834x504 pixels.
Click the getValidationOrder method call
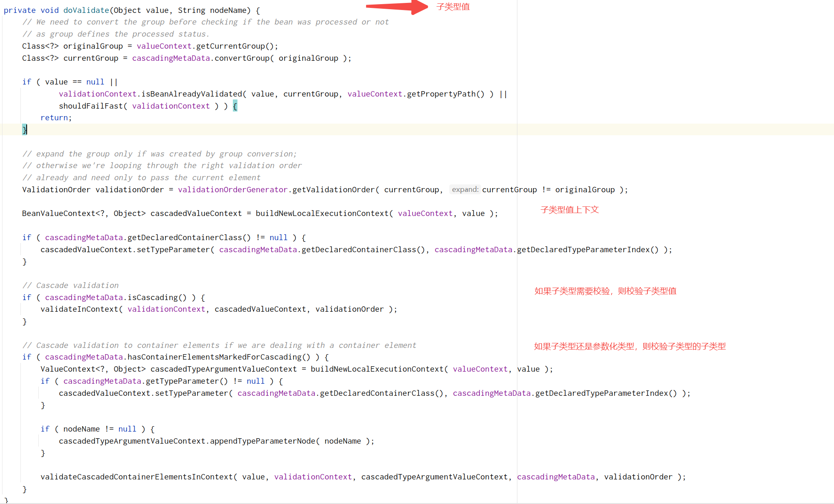[333, 190]
